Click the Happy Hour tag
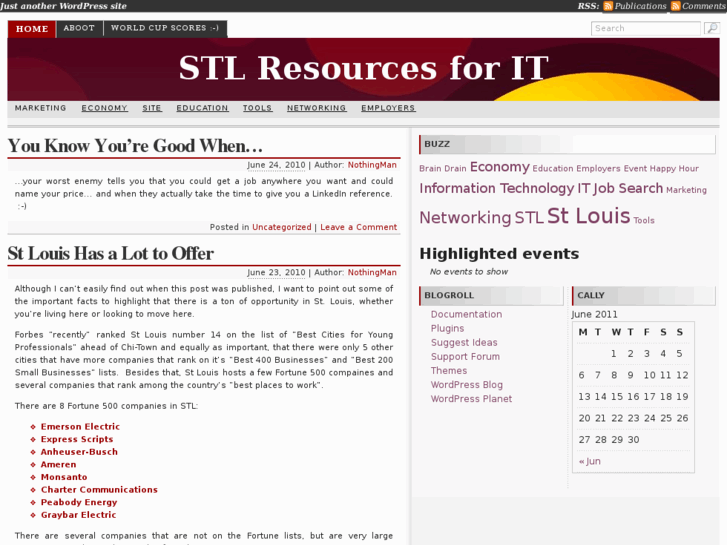Viewport: 727px width, 545px height. (674, 168)
